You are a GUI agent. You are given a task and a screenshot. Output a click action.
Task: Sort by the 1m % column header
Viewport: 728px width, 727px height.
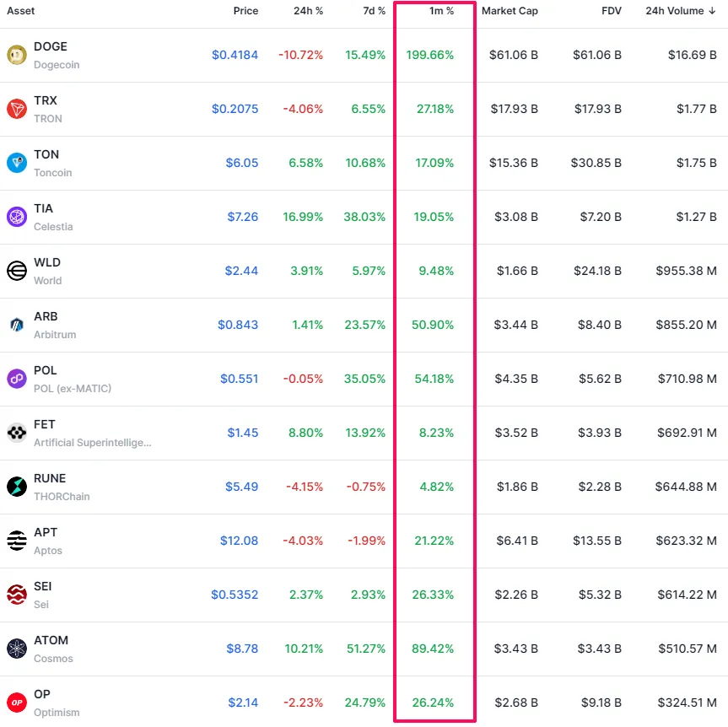click(x=441, y=11)
